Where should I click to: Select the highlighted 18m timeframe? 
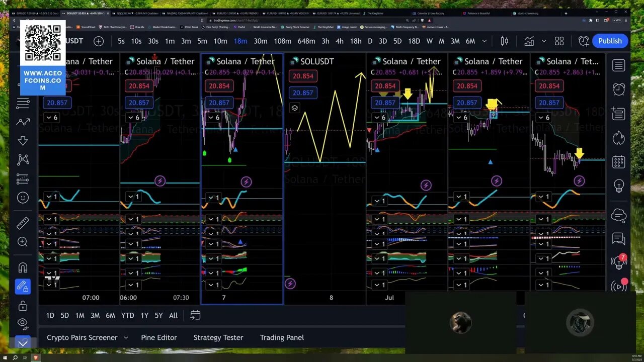[x=240, y=41]
